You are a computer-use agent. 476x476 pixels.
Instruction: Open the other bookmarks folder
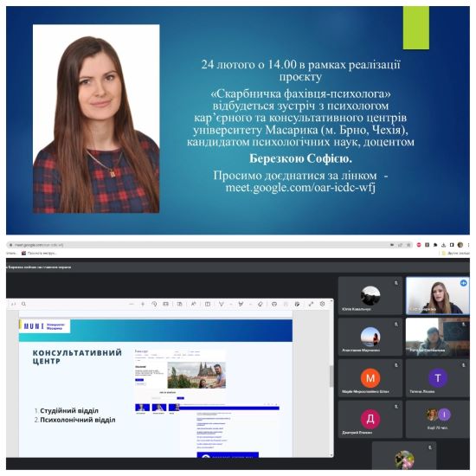[455, 253]
